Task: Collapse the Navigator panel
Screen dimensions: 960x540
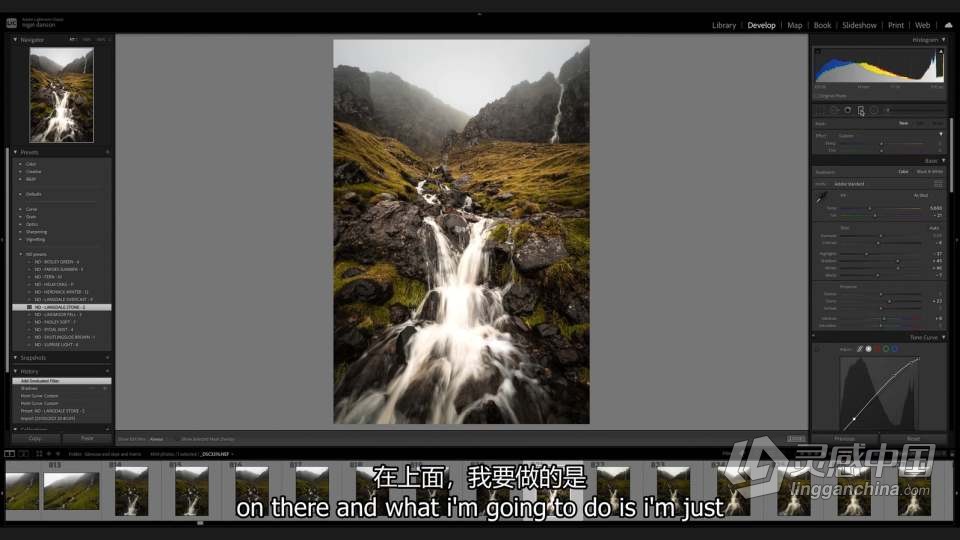Action: [x=16, y=40]
